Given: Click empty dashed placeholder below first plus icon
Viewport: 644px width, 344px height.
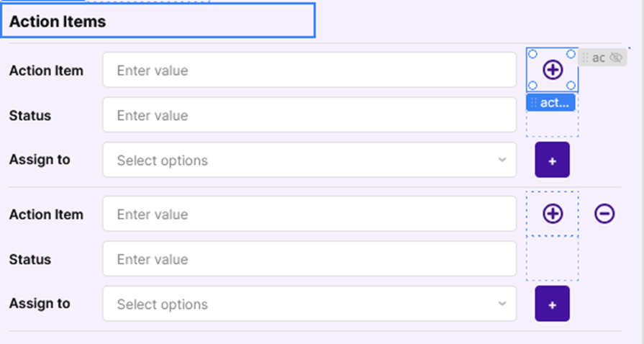Looking at the screenshot, I should tap(552, 124).
